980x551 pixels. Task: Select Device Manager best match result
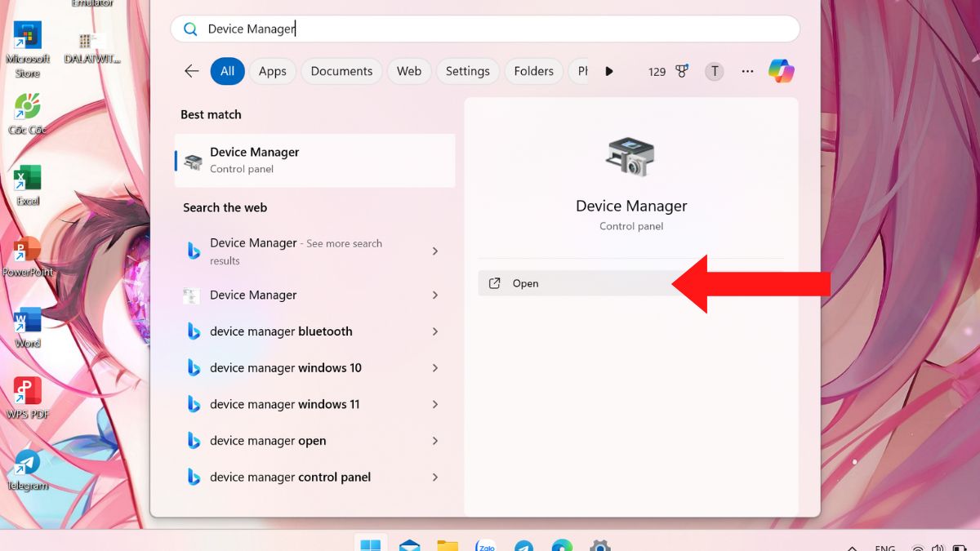coord(315,160)
